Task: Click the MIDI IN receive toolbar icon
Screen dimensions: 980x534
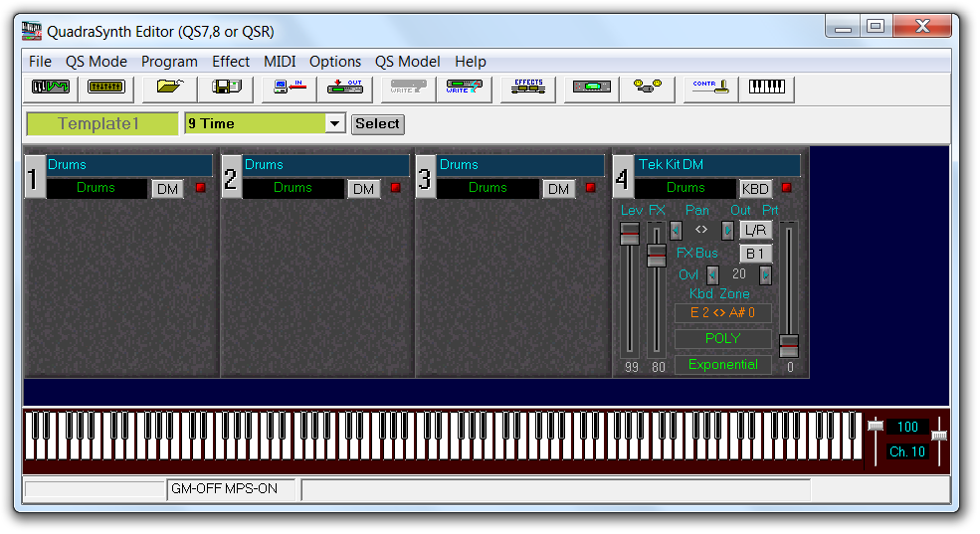Action: pyautogui.click(x=290, y=88)
